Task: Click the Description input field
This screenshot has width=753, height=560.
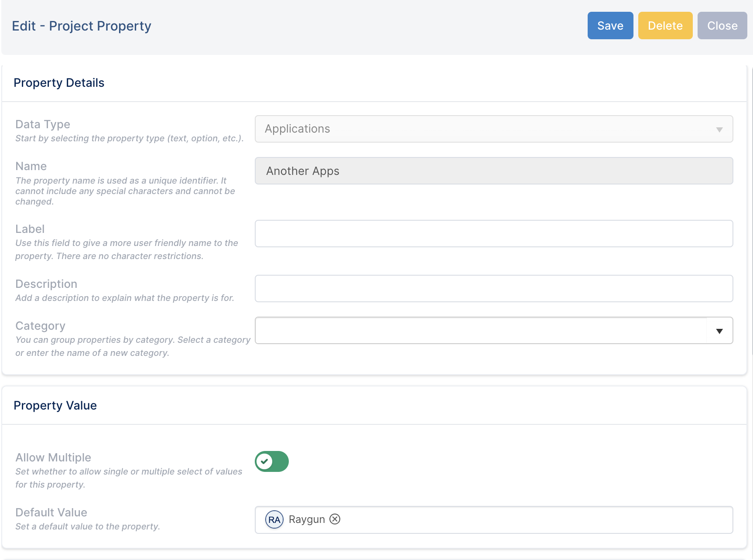Action: (493, 288)
